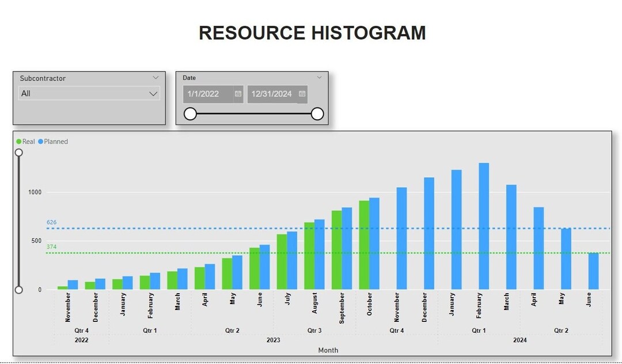Expand the Subcontractor "All" dropdown
The height and width of the screenshot is (364, 622).
pyautogui.click(x=153, y=93)
